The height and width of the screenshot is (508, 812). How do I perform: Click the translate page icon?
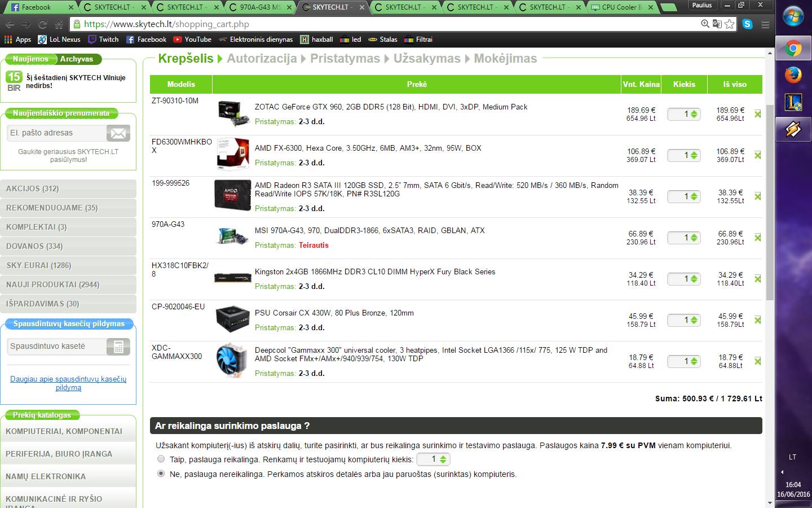tap(717, 24)
